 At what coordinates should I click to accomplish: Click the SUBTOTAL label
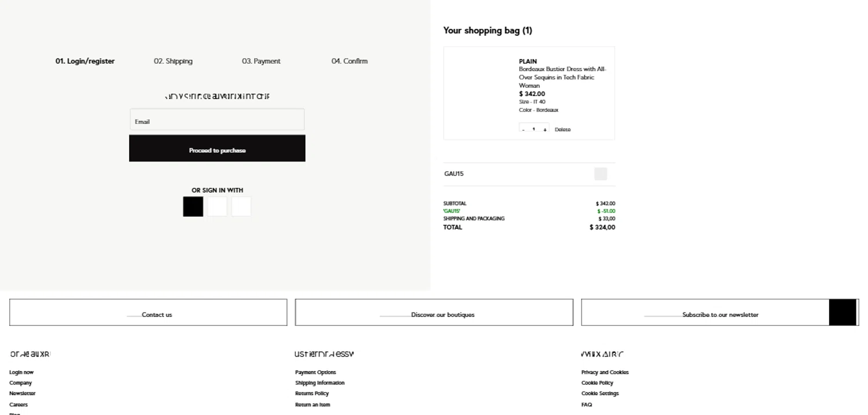tap(455, 204)
